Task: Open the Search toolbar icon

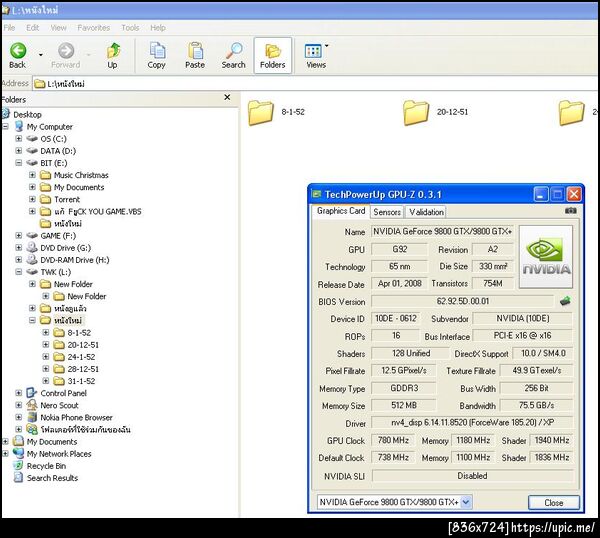Action: point(234,51)
